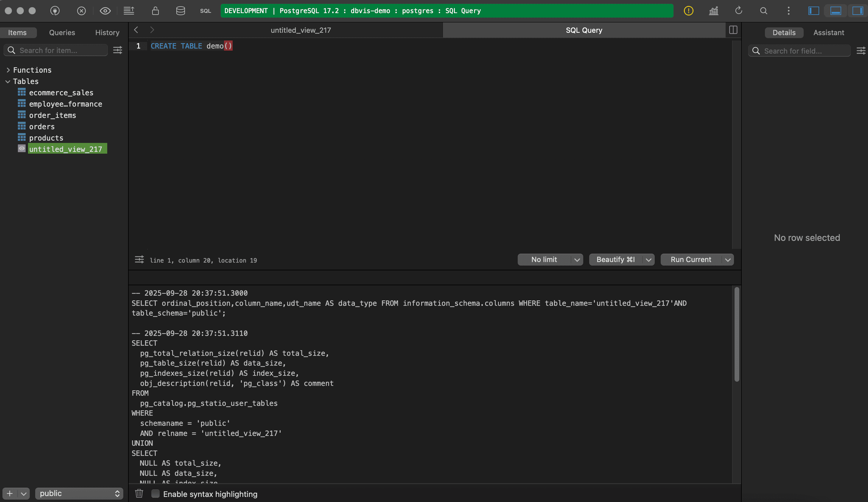This screenshot has width=868, height=502.
Task: Click the database cylinder icon
Action: click(181, 11)
